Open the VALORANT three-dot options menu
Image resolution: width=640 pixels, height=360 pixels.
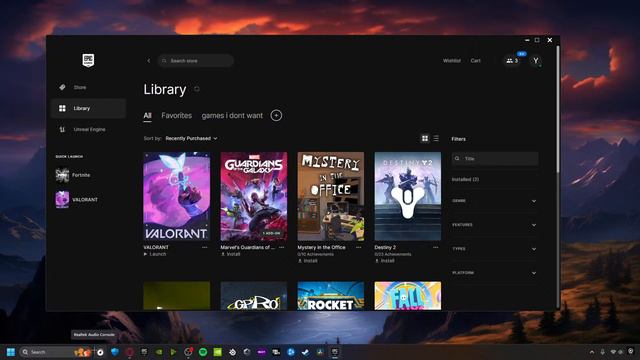coord(204,247)
